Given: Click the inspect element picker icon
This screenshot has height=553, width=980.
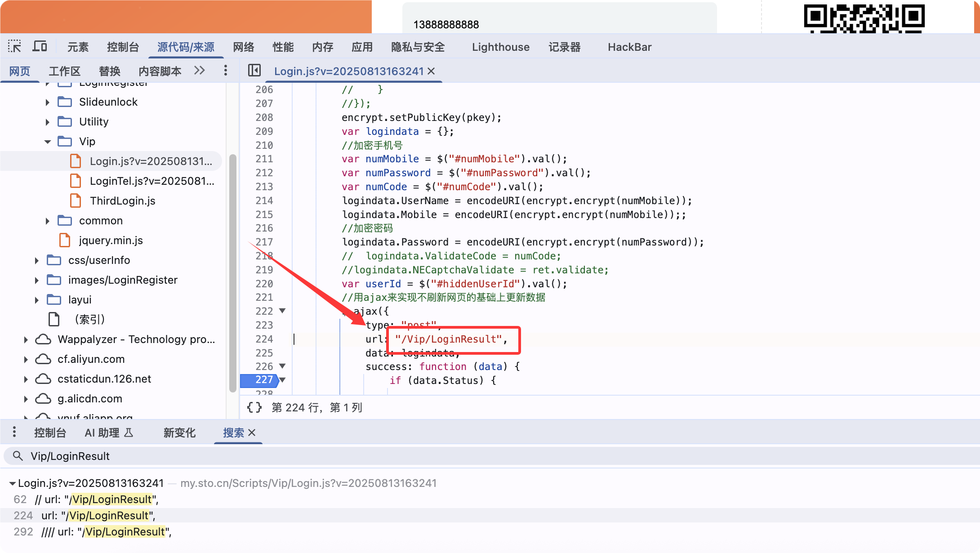Looking at the screenshot, I should tap(14, 47).
